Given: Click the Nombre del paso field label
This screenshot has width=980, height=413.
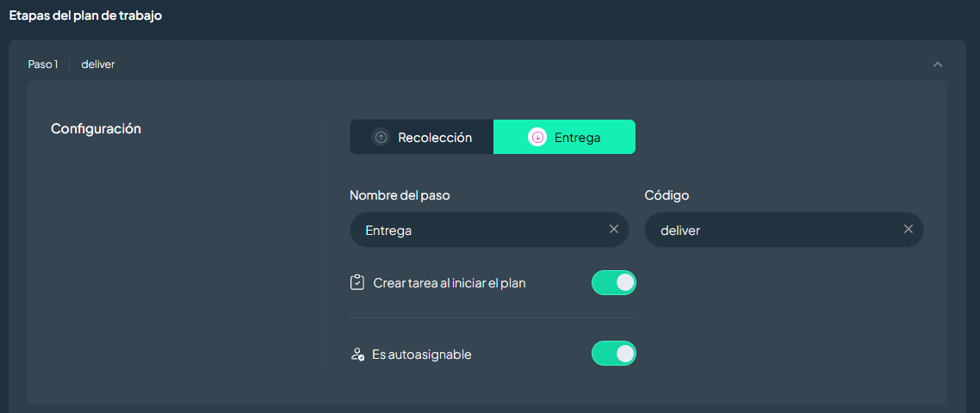Looking at the screenshot, I should tap(400, 195).
